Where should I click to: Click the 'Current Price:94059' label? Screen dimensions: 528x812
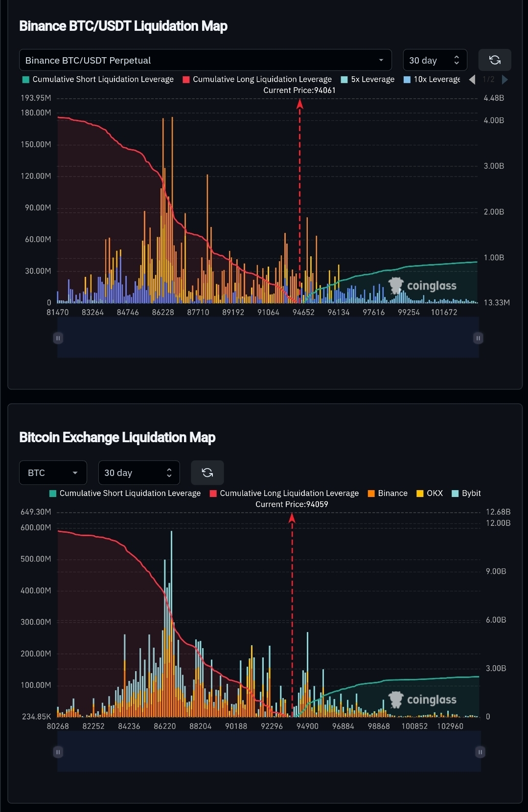(x=292, y=504)
